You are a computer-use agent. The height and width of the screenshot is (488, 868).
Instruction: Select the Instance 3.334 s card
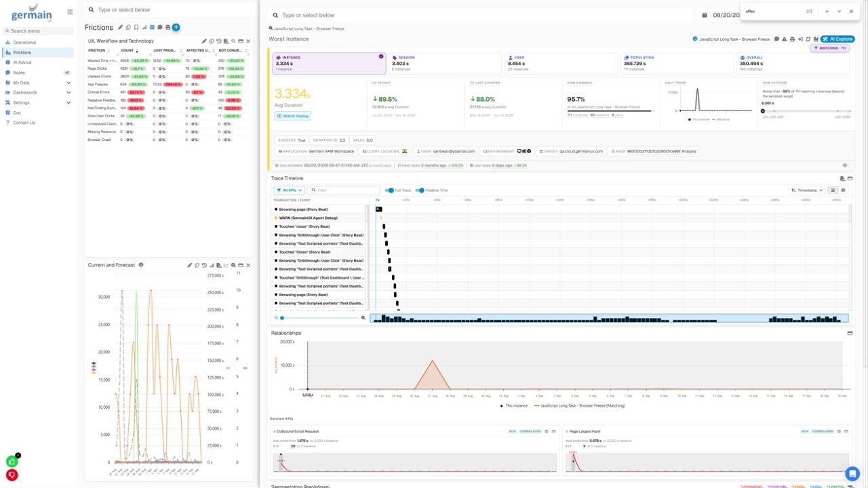tap(329, 63)
